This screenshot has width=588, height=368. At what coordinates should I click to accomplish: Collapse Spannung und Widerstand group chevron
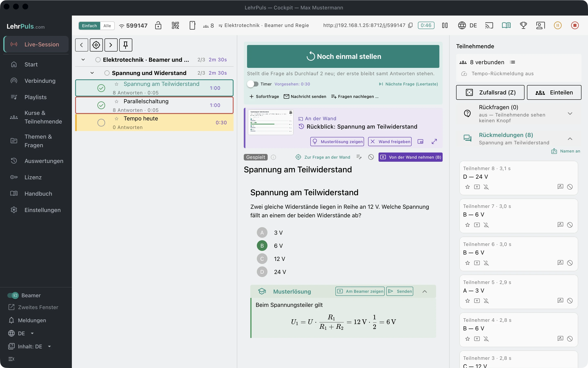pyautogui.click(x=92, y=73)
